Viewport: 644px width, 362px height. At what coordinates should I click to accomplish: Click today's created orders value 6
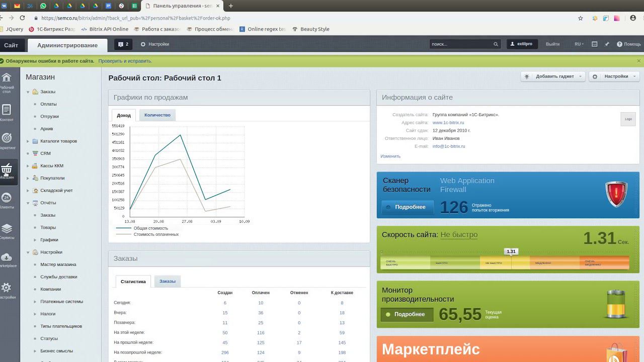click(x=225, y=303)
